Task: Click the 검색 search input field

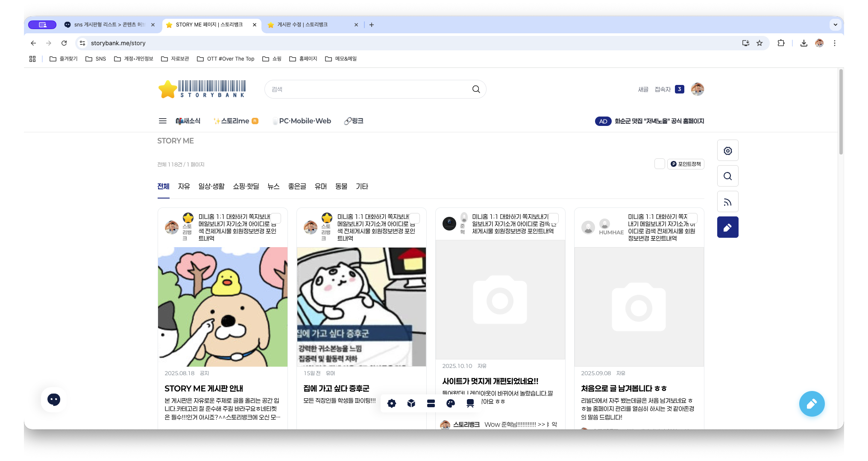Action: 367,89
